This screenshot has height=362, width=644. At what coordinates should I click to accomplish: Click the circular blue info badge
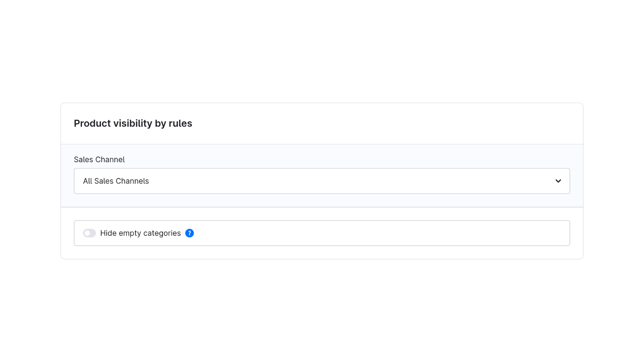[190, 233]
